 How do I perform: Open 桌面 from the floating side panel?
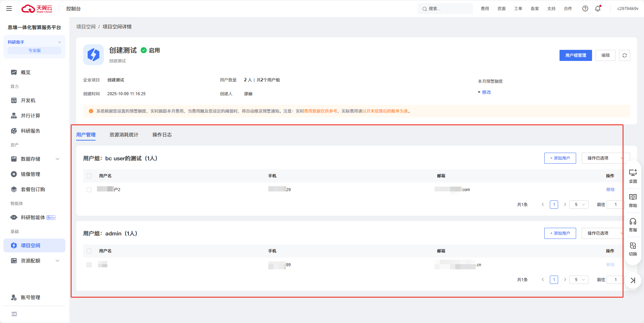click(x=633, y=176)
